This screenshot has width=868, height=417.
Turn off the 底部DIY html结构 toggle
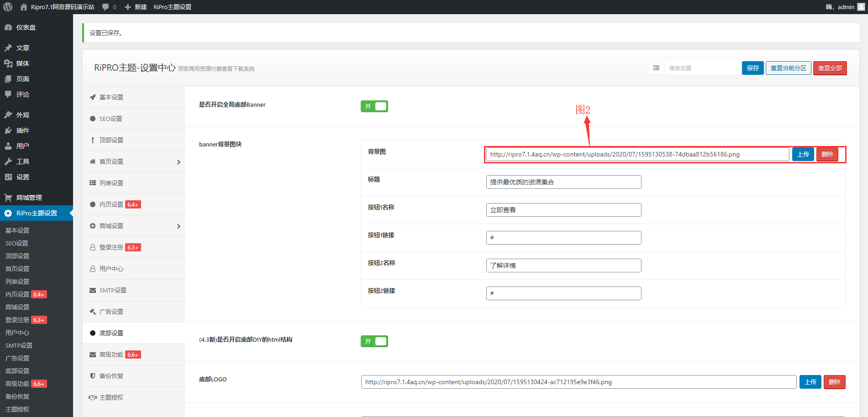(x=374, y=341)
